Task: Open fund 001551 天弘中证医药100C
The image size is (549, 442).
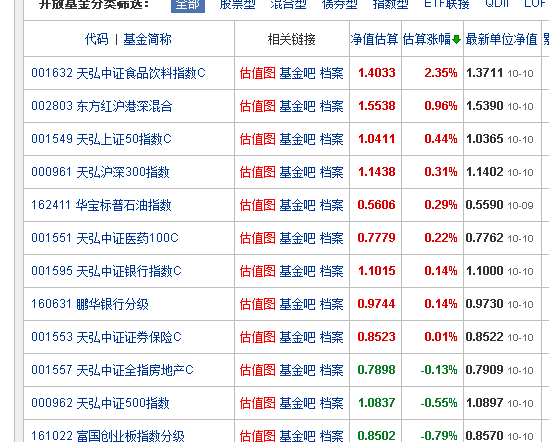Action: click(105, 238)
